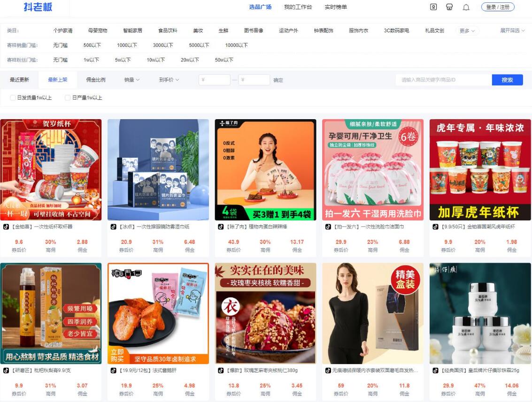Click TikTok icon beside 19.9元/12包 法式酱鹅肝
This screenshot has height=402, width=532.
click(x=114, y=371)
